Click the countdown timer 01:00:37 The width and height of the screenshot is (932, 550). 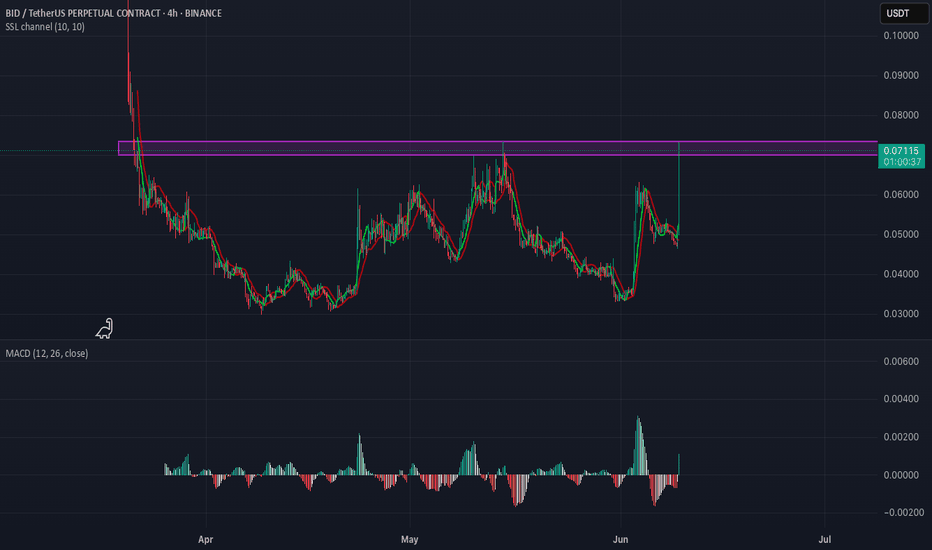[x=901, y=162]
